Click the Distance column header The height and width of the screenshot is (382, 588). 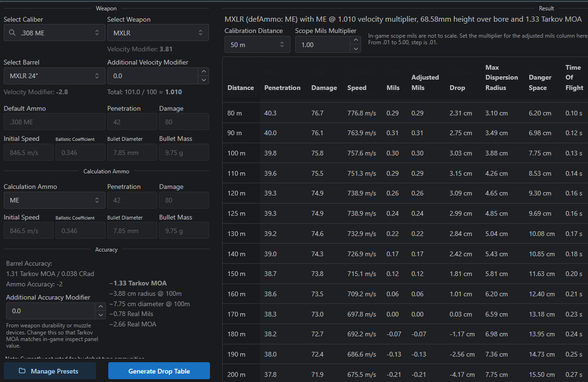pos(241,88)
